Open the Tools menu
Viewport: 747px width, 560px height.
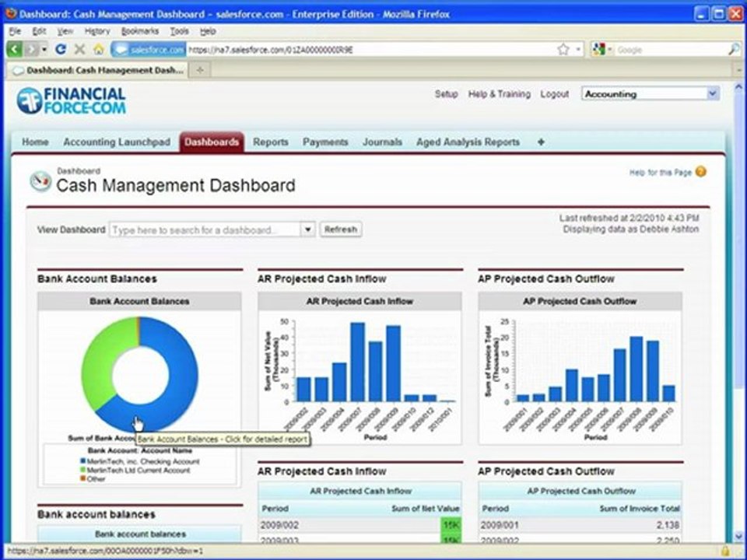(x=179, y=31)
